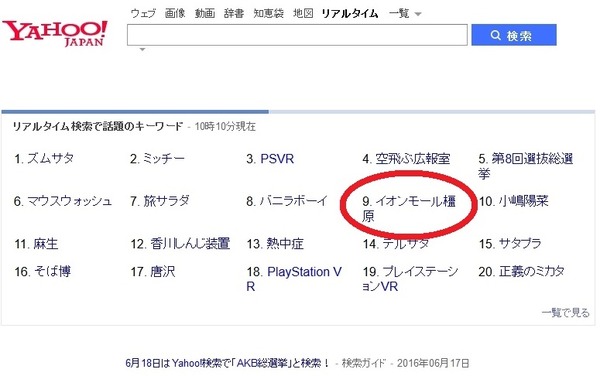The image size is (600, 376).
Task: Open trending keyword PlayStation VR
Action: 294,279
